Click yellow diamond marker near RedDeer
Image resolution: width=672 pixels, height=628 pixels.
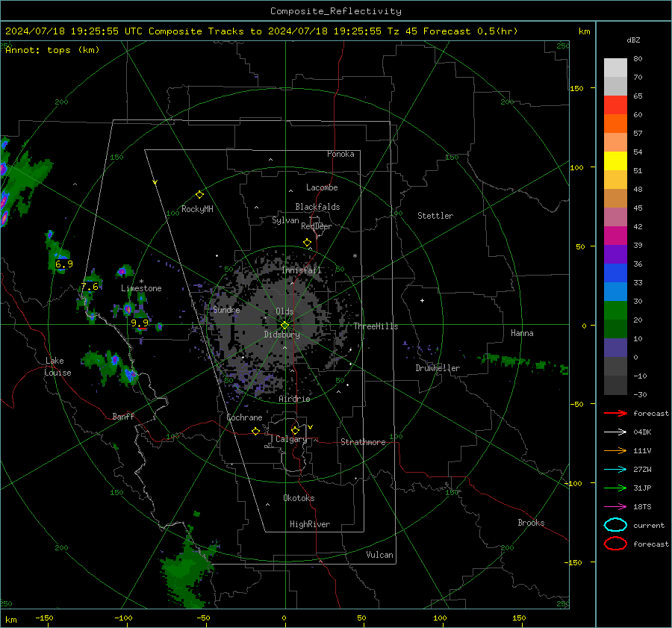click(x=308, y=243)
